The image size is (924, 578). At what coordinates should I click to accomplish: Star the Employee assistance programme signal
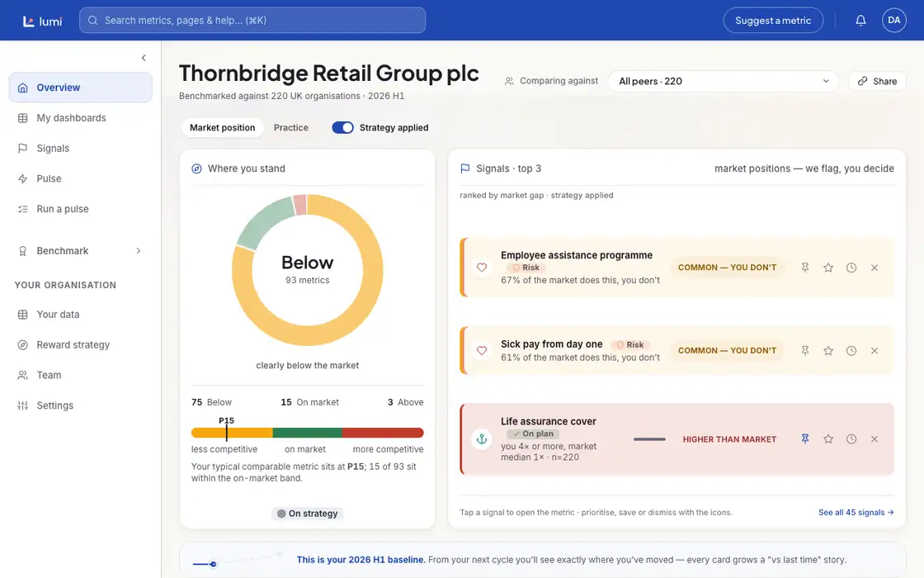[x=828, y=268]
